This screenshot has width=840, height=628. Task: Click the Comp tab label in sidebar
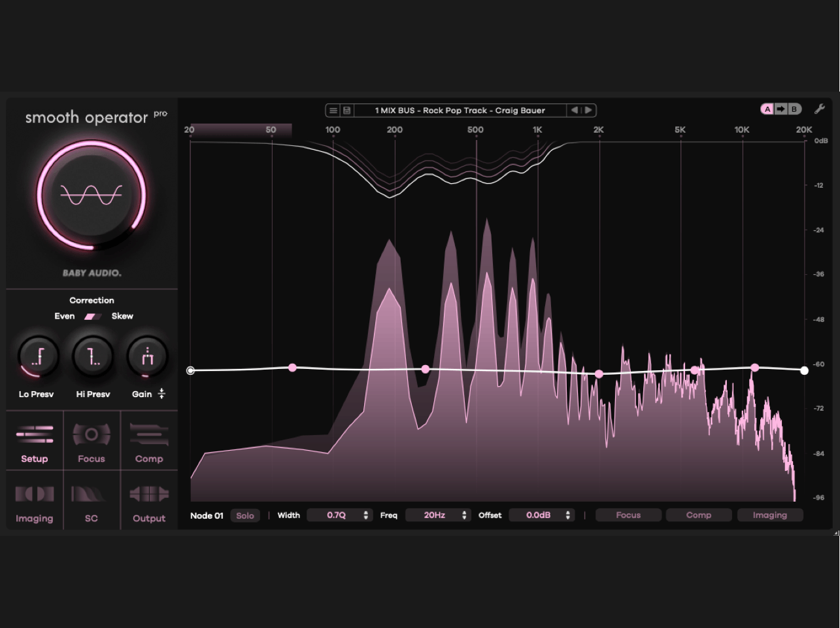pyautogui.click(x=149, y=459)
